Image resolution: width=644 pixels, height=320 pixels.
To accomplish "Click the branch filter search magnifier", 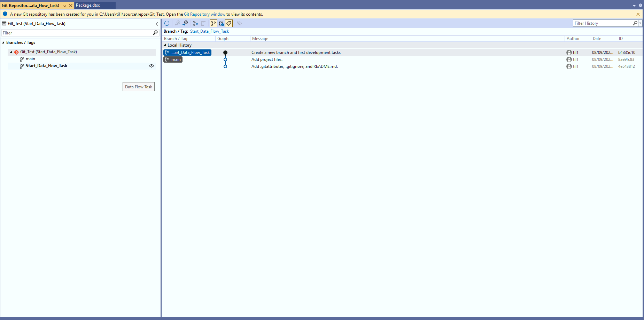I will tap(155, 33).
